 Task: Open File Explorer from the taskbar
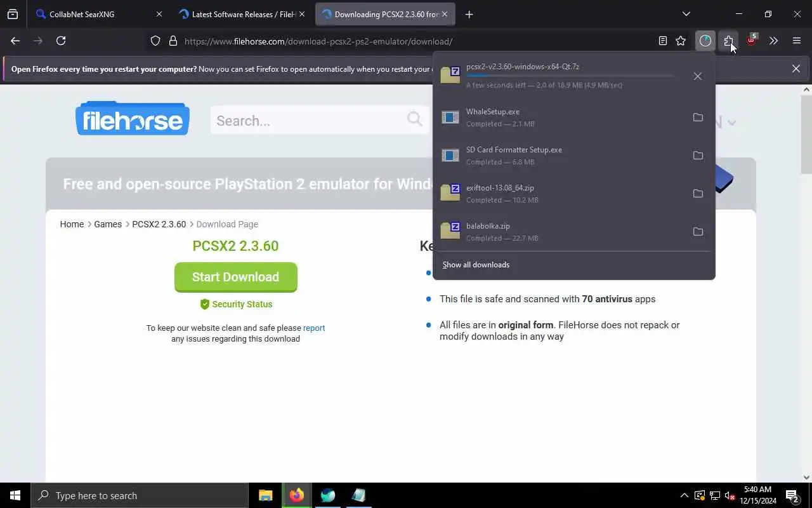click(x=265, y=495)
